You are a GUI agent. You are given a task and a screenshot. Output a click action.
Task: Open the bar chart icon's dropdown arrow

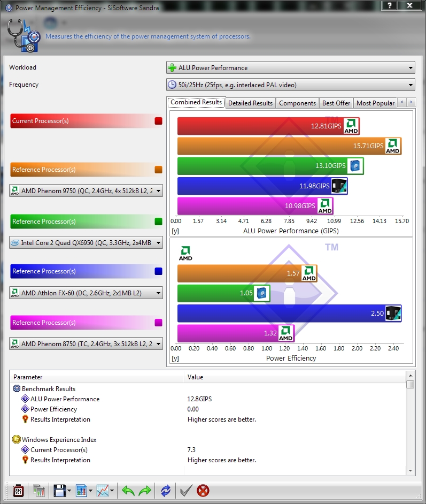pyautogui.click(x=90, y=491)
